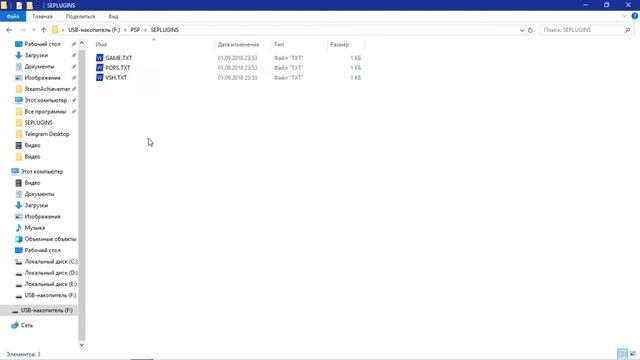Go forward with the forward arrow
The width and height of the screenshot is (640, 360).
pyautogui.click(x=23, y=30)
